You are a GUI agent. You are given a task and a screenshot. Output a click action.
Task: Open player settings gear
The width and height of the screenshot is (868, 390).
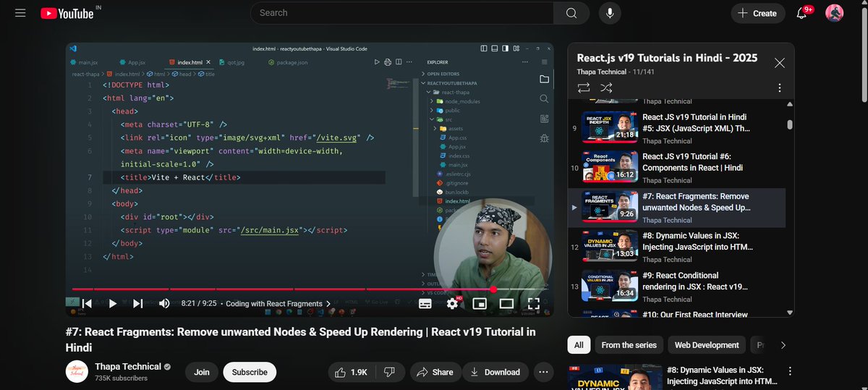tap(453, 304)
